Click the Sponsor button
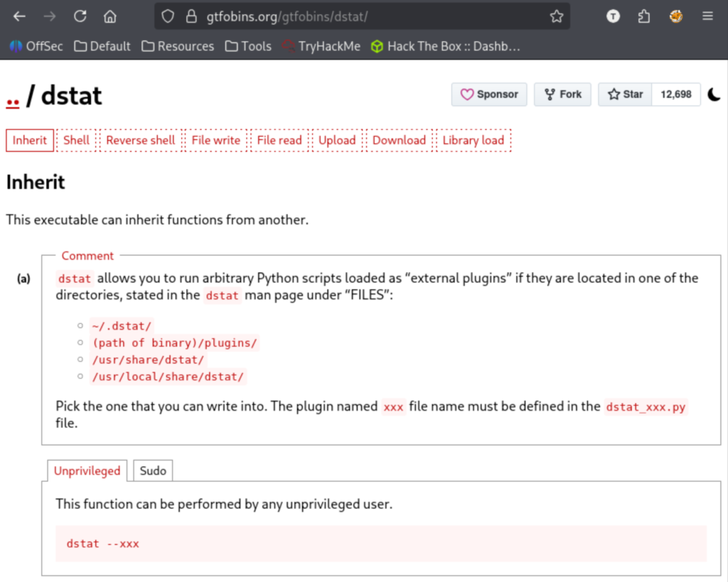The width and height of the screenshot is (728, 582). pos(489,95)
